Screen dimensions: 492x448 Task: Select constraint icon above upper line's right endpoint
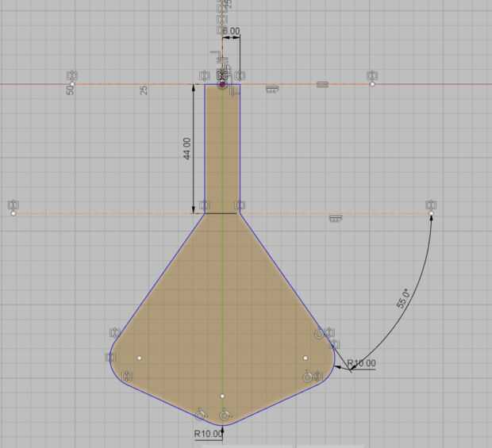(372, 75)
